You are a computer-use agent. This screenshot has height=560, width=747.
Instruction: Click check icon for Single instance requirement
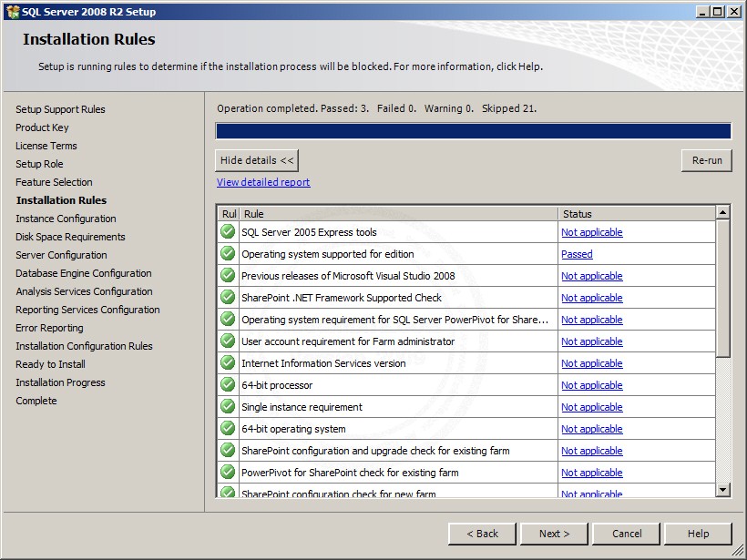(228, 407)
